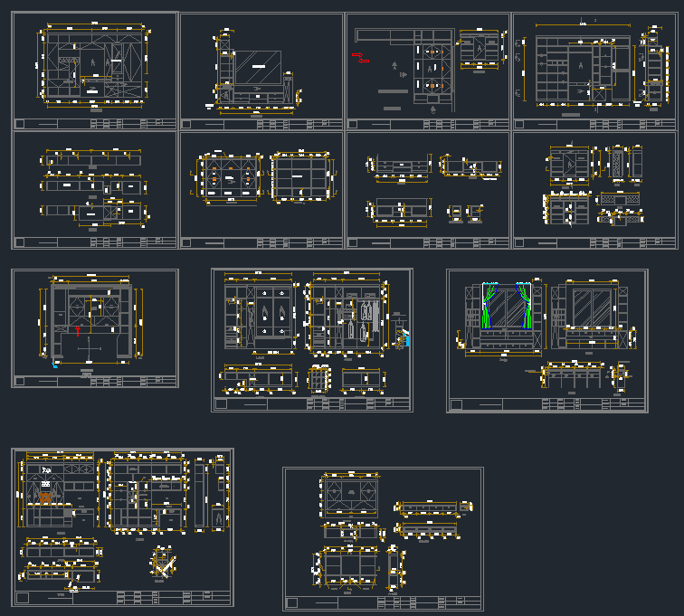The image size is (684, 616).
Task: Select the diagonal cross-section detail symbol
Action: click(x=163, y=565)
